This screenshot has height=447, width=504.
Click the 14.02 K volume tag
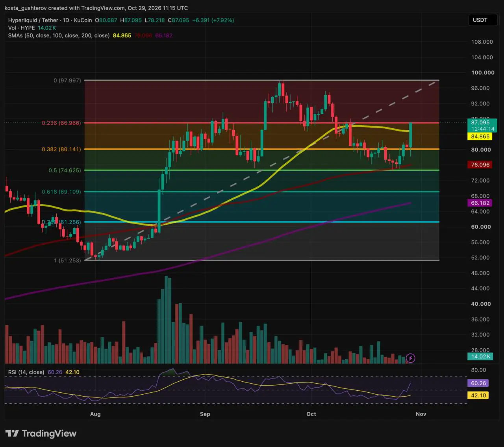tap(480, 356)
